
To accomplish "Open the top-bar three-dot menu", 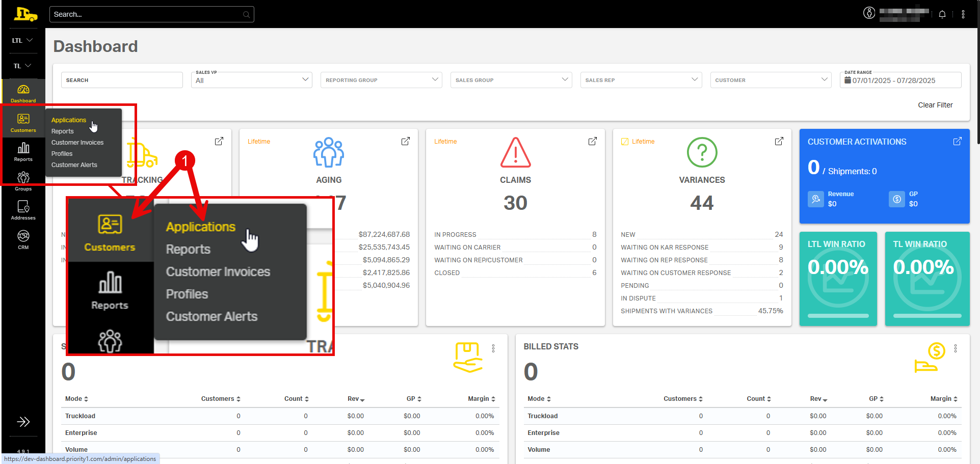I will 963,14.
